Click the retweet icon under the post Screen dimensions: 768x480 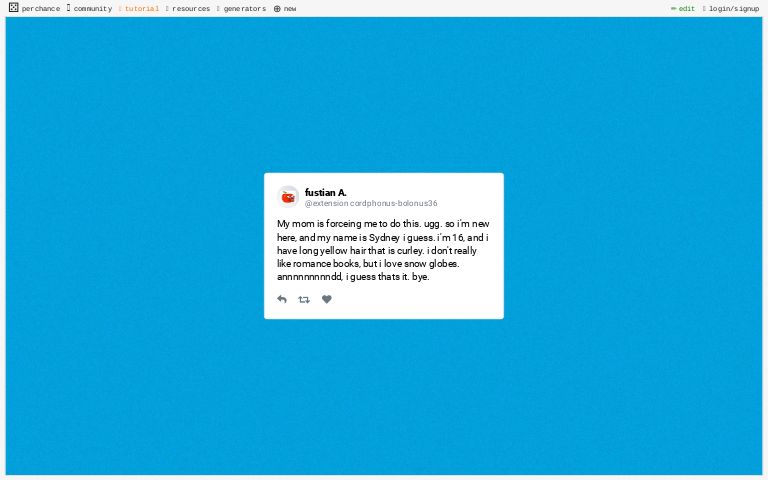(304, 300)
